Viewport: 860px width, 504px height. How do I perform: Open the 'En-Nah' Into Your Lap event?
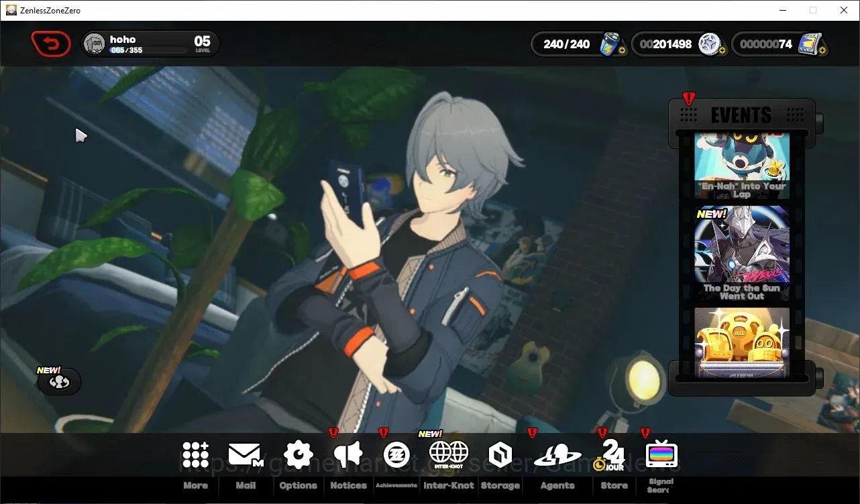(x=741, y=166)
